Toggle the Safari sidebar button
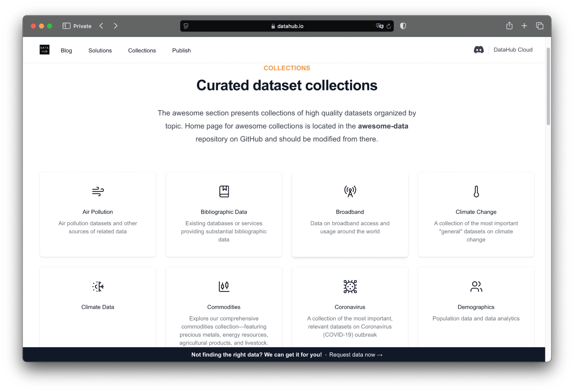This screenshot has width=574, height=392. pyautogui.click(x=66, y=26)
